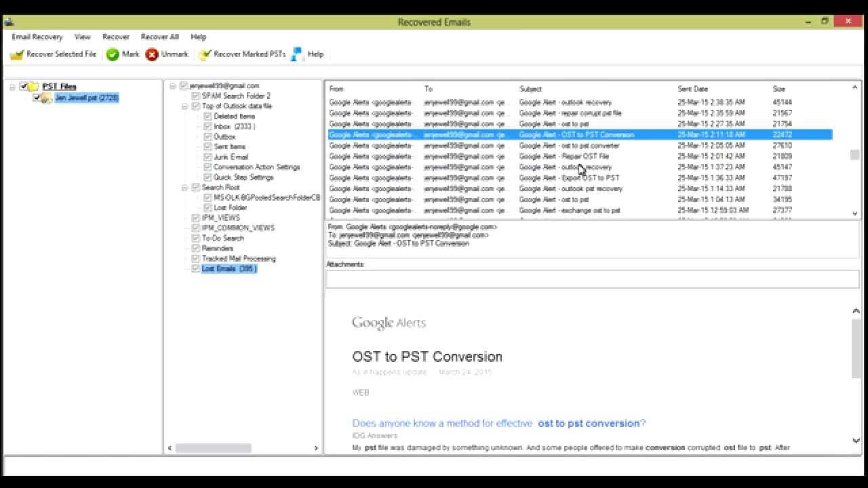This screenshot has height=488, width=868.
Task: Open the View menu
Action: (82, 37)
